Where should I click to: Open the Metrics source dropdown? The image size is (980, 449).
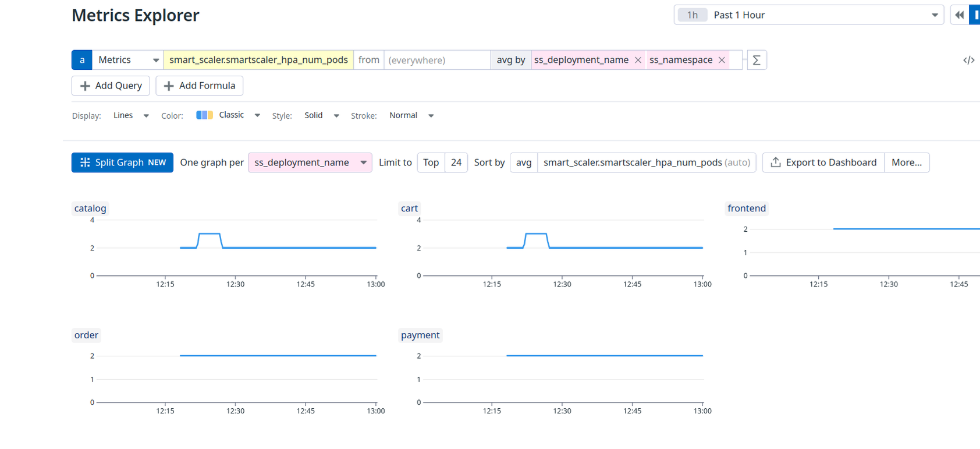128,60
